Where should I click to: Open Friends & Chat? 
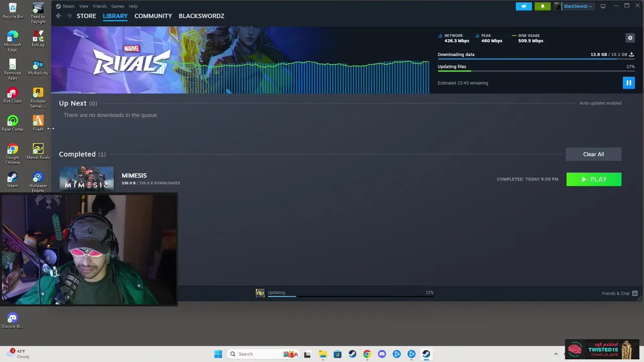pos(619,293)
